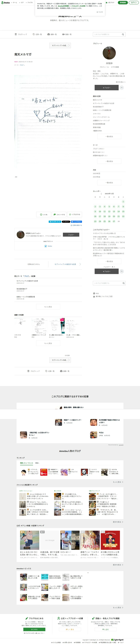
Task: Click the ブログ theme link under the title
Action: (22, 65)
